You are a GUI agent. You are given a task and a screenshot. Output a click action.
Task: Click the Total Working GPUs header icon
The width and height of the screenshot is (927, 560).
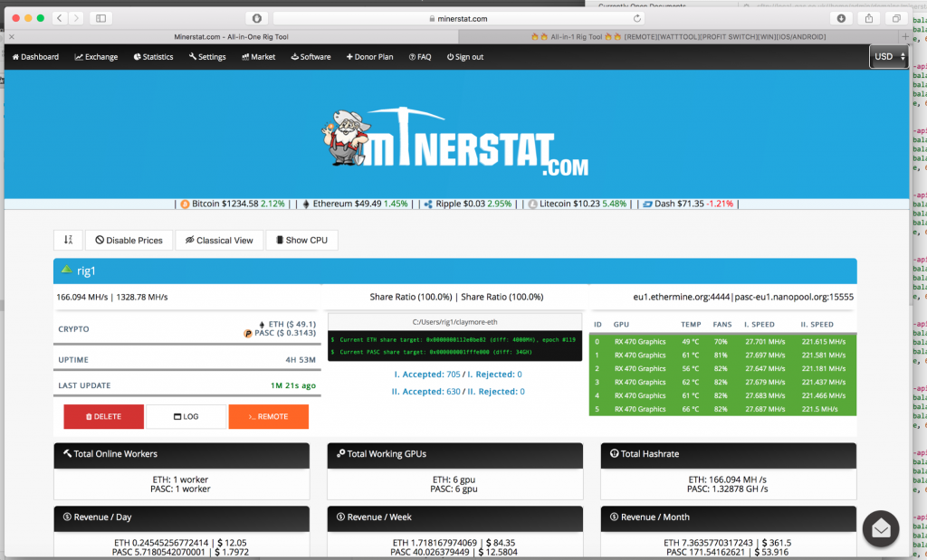tap(340, 453)
